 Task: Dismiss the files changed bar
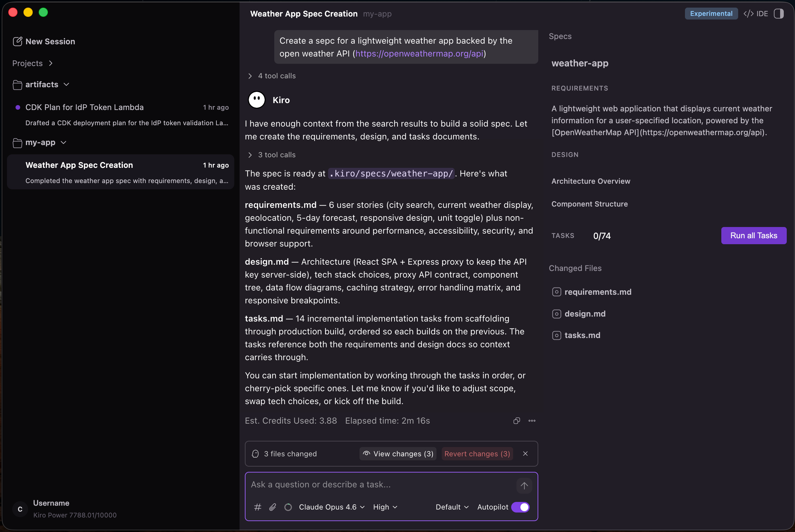coord(525,454)
